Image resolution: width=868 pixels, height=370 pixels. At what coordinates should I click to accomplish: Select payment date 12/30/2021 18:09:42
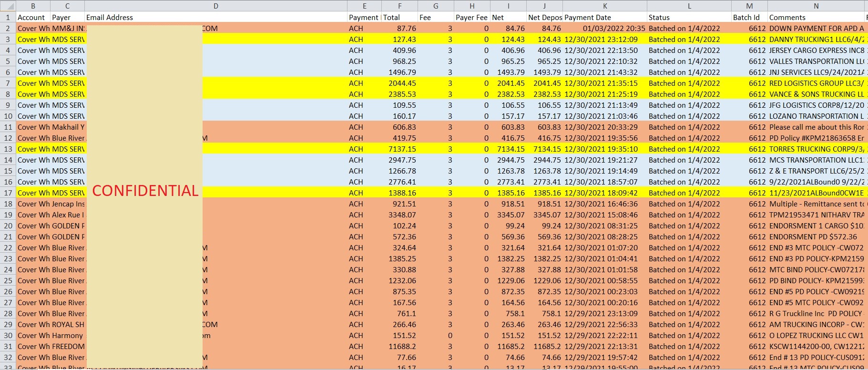click(x=605, y=193)
